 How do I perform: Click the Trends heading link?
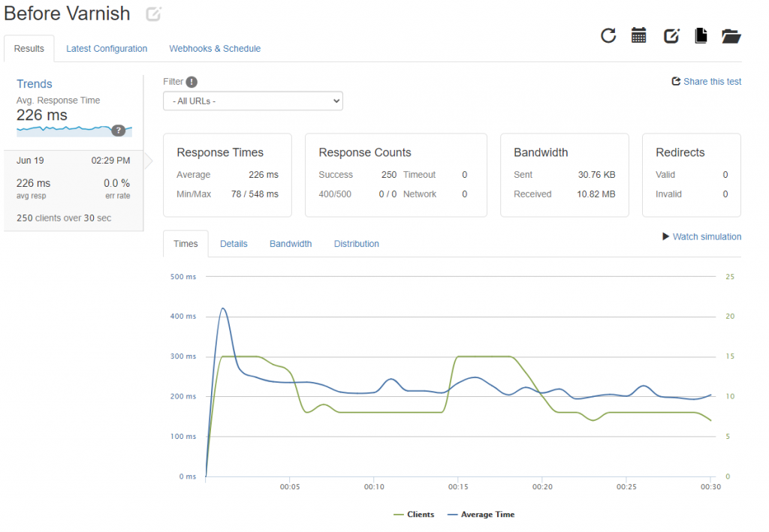click(x=35, y=84)
